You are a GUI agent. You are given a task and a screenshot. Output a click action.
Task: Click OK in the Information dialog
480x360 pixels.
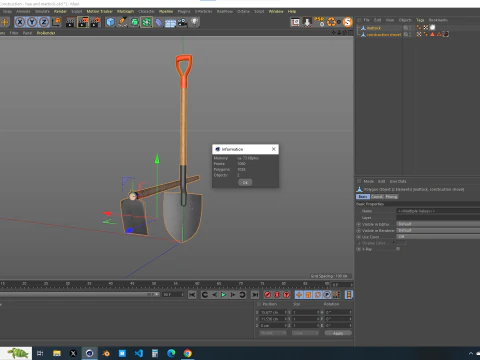point(245,182)
